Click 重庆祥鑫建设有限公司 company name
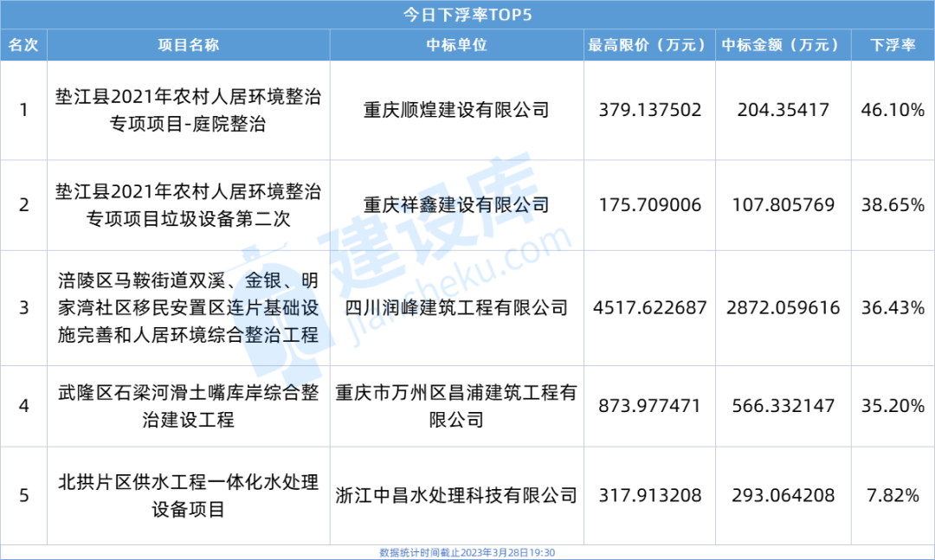 pos(456,205)
